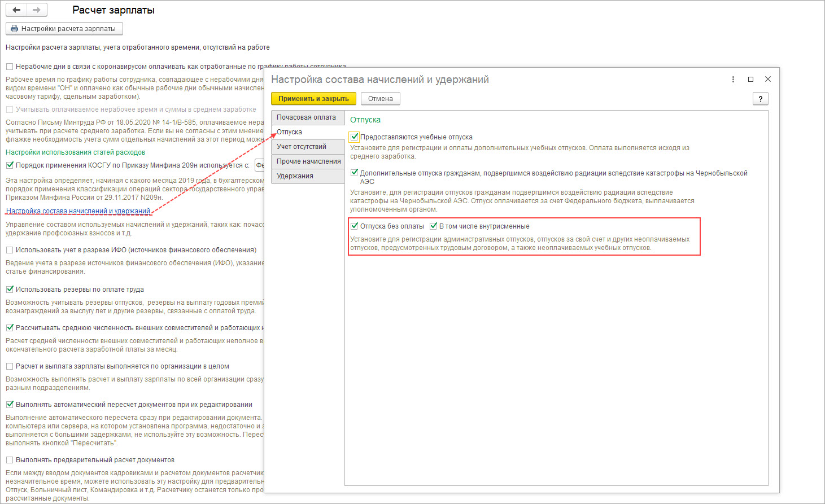Image resolution: width=825 pixels, height=504 pixels.
Task: Enable Выполнять предварительный расчет документов checkbox
Action: [x=10, y=460]
